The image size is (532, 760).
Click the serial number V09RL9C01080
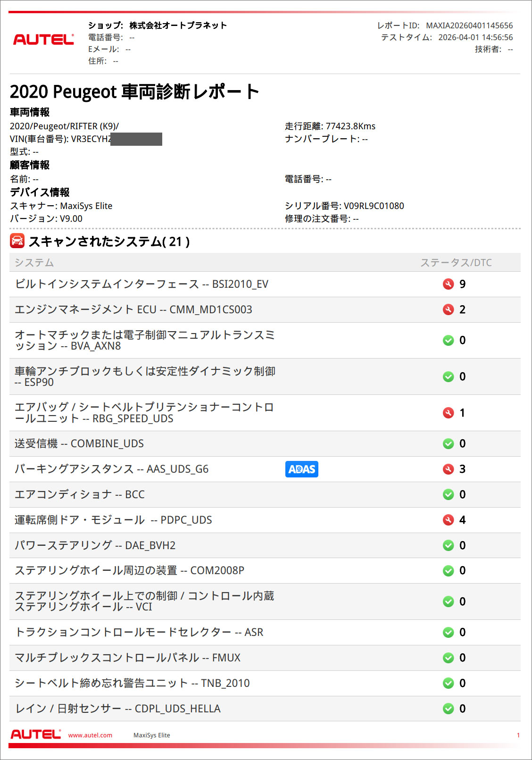pyautogui.click(x=374, y=206)
